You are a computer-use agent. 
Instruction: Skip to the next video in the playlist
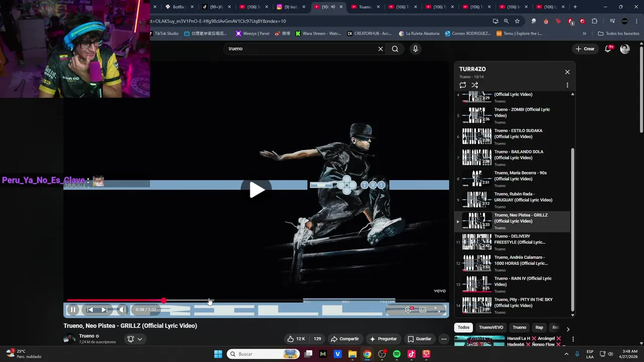pyautogui.click(x=104, y=310)
